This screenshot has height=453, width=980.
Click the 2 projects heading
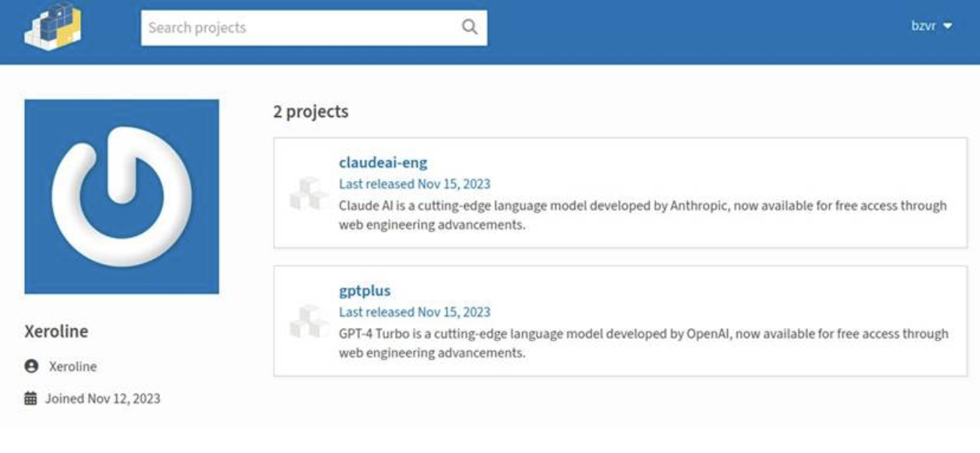pos(311,112)
